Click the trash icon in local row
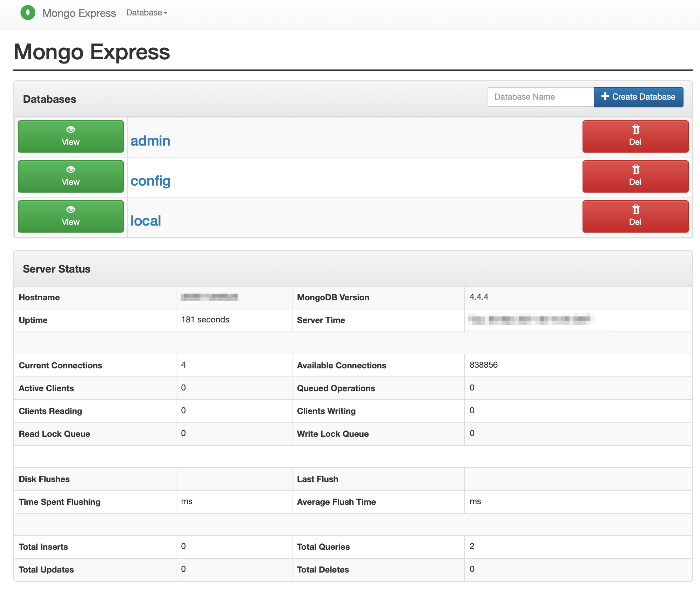This screenshot has height=595, width=700. point(635,209)
